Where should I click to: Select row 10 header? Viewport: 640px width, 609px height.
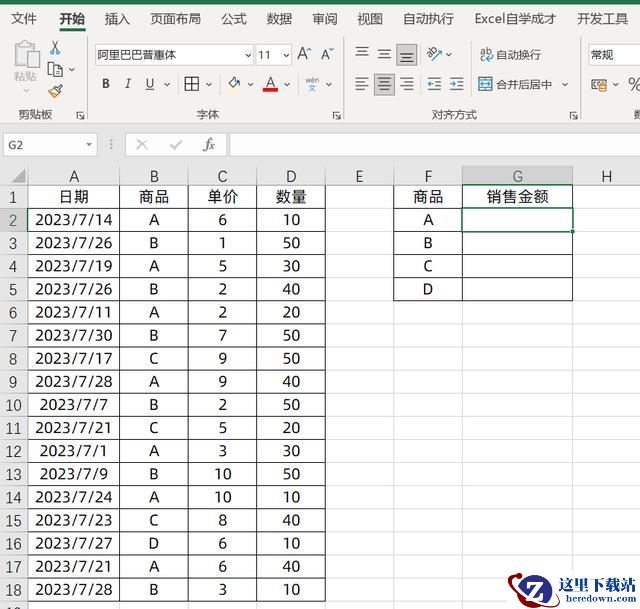13,405
